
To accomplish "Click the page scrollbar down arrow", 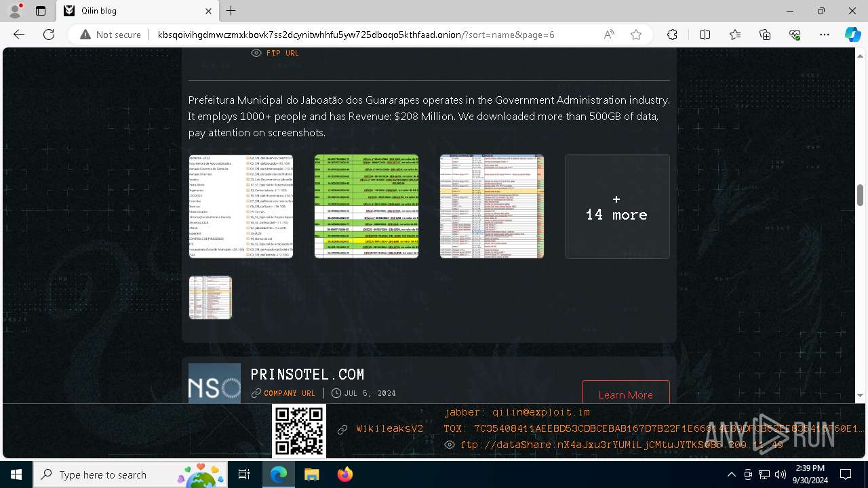I will coord(861,396).
